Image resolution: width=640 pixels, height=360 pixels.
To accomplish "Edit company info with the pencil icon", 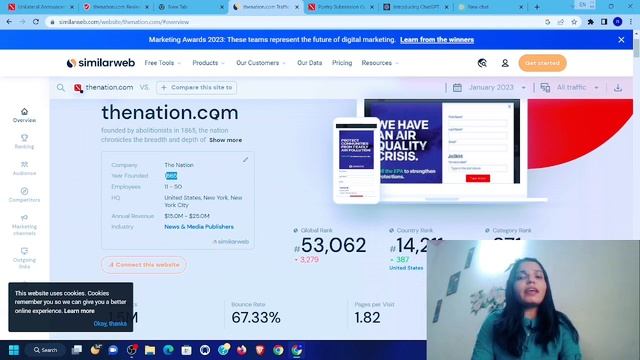I will coord(245,160).
